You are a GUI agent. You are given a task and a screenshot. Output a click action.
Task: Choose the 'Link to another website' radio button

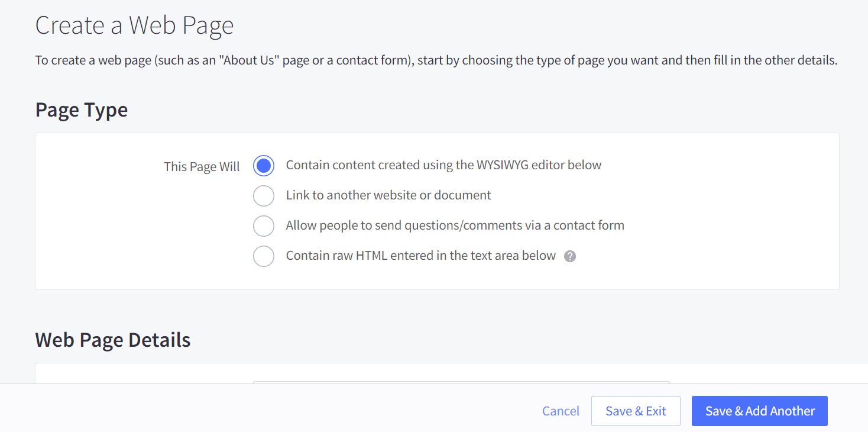tap(263, 195)
